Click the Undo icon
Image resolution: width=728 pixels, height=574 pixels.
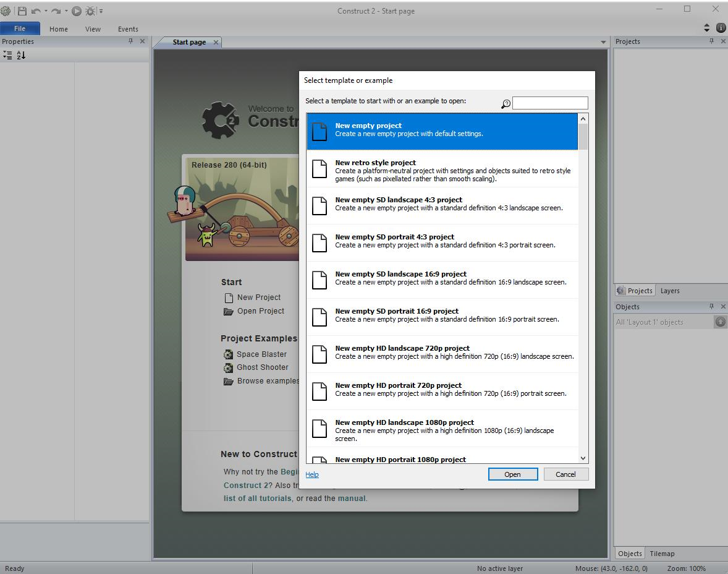click(x=36, y=11)
